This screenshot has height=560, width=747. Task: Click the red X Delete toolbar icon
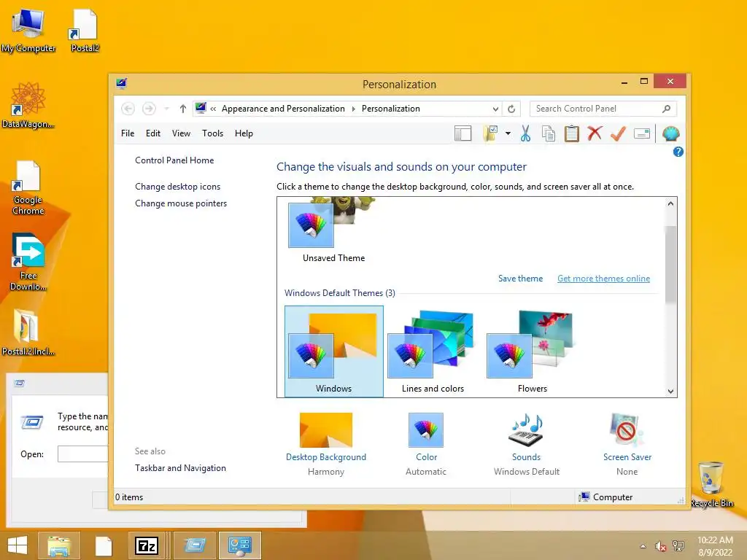coord(595,133)
